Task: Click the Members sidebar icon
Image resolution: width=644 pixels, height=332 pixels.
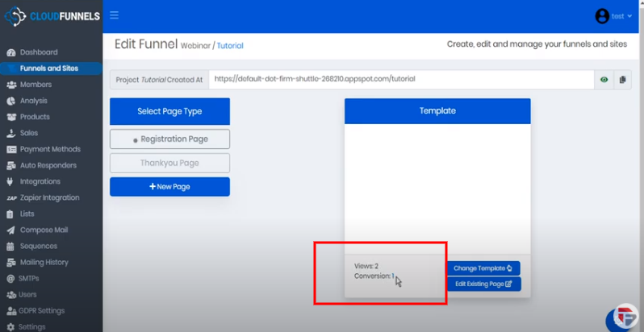Action: (11, 85)
